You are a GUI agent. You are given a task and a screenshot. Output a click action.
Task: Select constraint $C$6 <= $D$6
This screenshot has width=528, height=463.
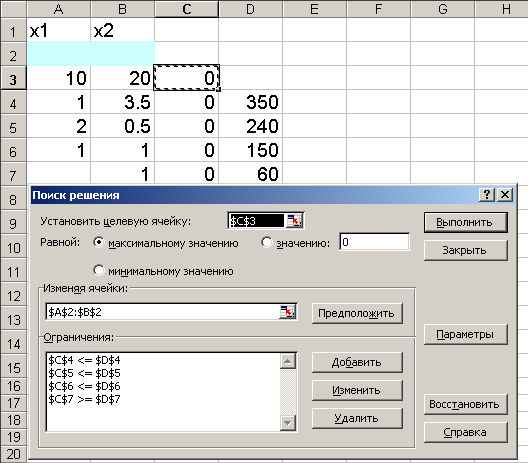[84, 386]
